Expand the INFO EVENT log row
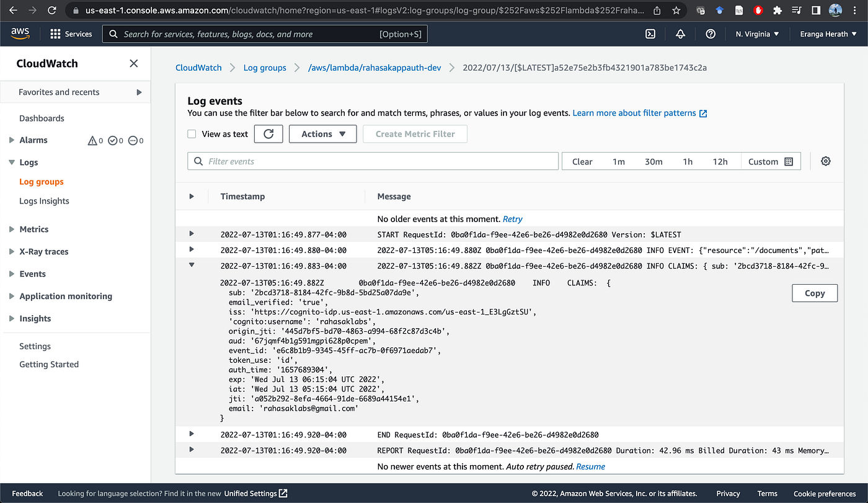This screenshot has width=868, height=503. (192, 249)
